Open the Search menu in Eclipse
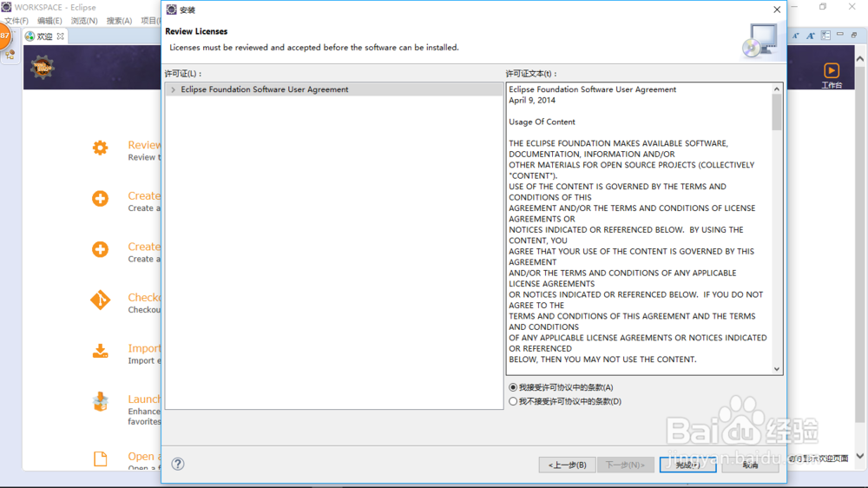868x488 pixels. pyautogui.click(x=119, y=21)
